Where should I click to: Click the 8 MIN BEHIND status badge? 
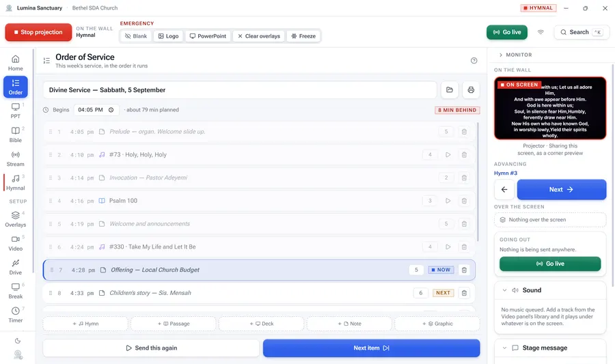[x=457, y=110]
